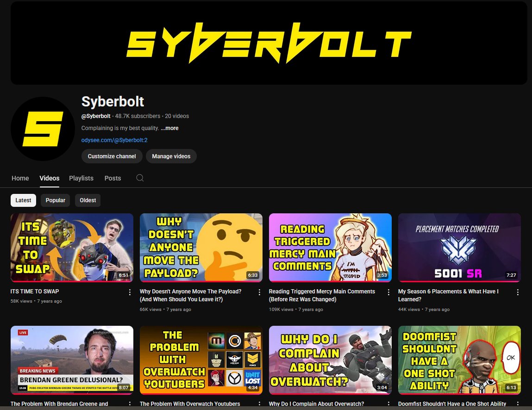This screenshot has height=410, width=532.
Task: Click the 48.7K subscribers text
Action: (x=138, y=116)
